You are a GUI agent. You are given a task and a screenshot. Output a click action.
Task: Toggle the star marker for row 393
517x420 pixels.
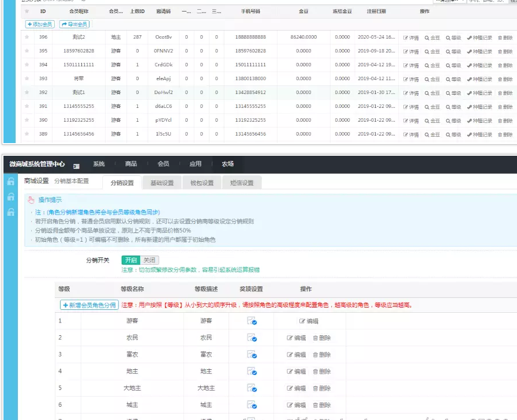click(27, 78)
